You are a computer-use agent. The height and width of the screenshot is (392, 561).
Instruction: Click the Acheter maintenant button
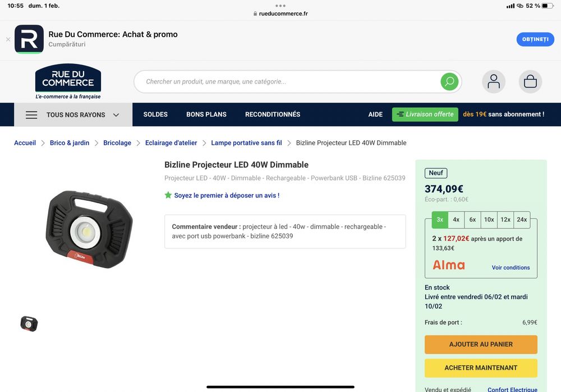481,368
